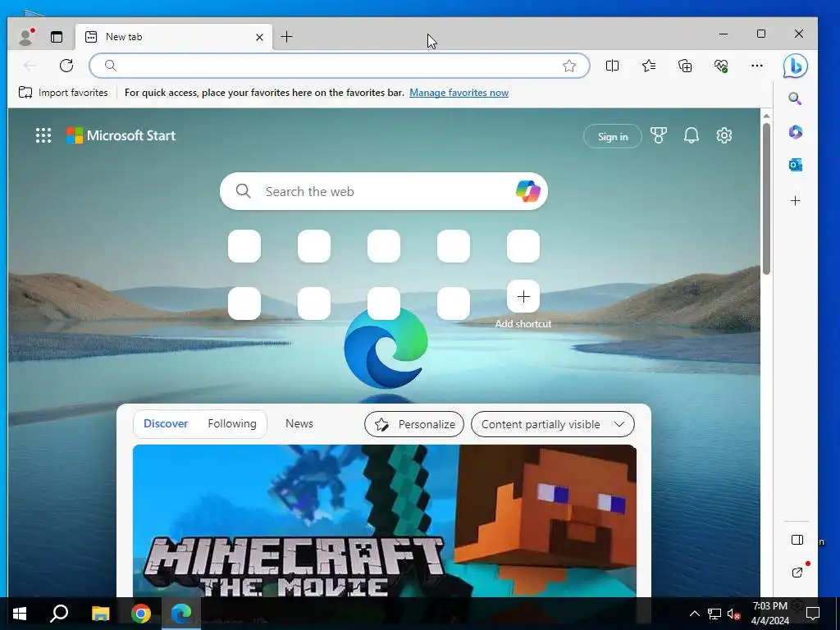Switch to News tab
The height and width of the screenshot is (630, 840).
299,423
